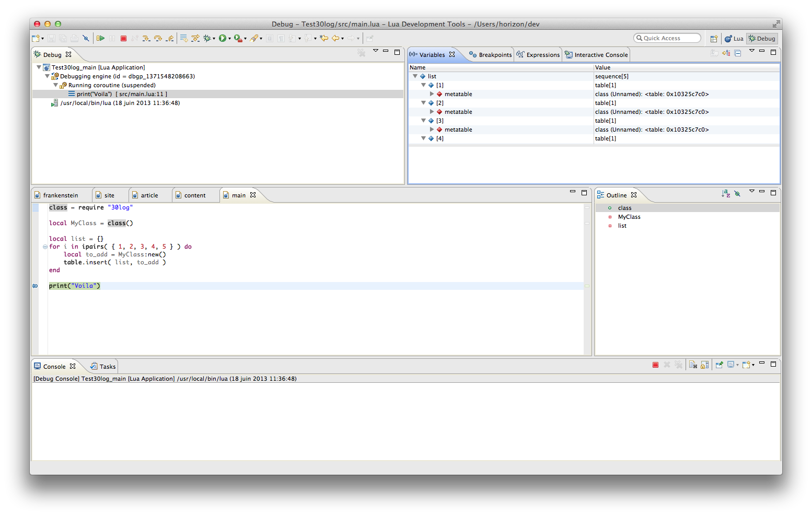Click the current instruction pointer marker in gutter
Screen dimensions: 812x516
pyautogui.click(x=35, y=286)
